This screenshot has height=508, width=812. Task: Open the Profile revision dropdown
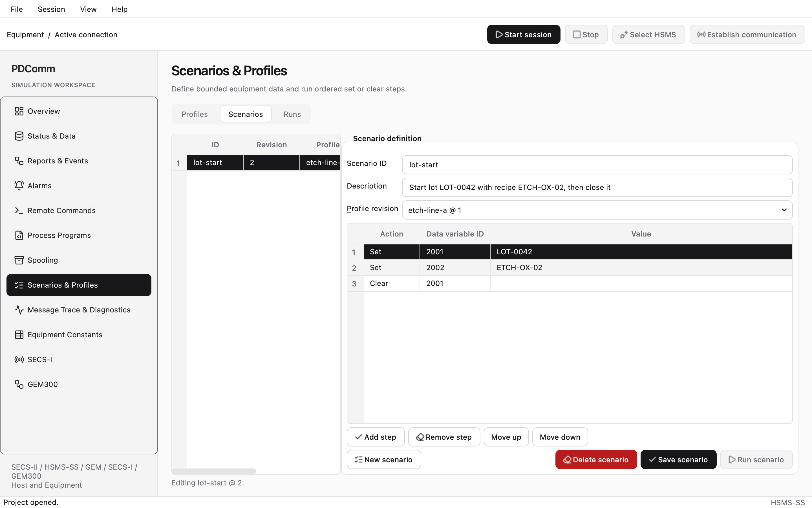(597, 210)
